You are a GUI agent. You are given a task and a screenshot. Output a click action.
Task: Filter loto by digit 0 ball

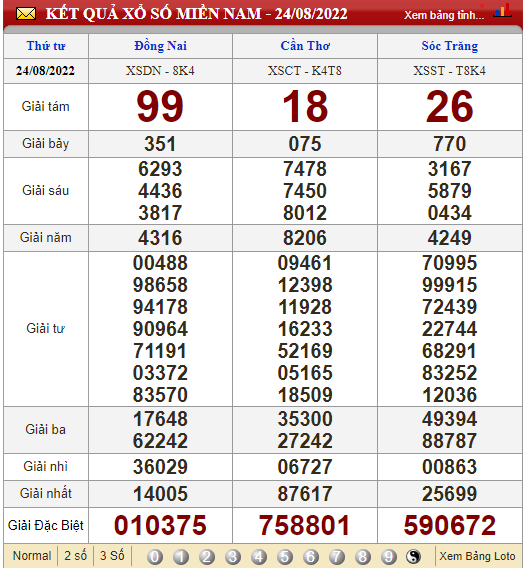click(155, 556)
